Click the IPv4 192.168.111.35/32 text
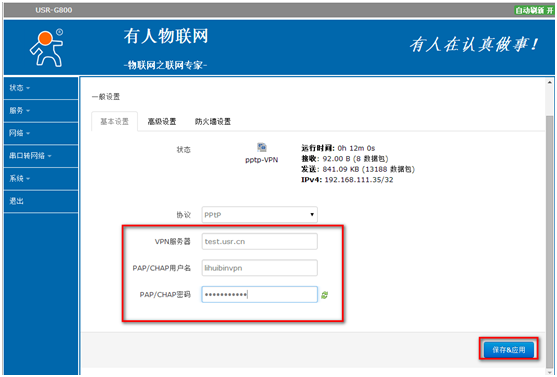The height and width of the screenshot is (377, 557). pos(347,180)
